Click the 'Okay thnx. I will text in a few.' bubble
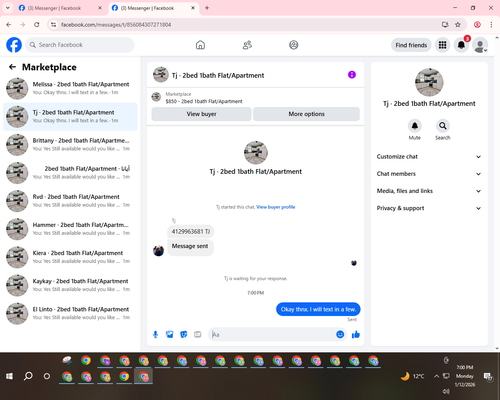Viewport: 500px width, 400px height. point(318,309)
